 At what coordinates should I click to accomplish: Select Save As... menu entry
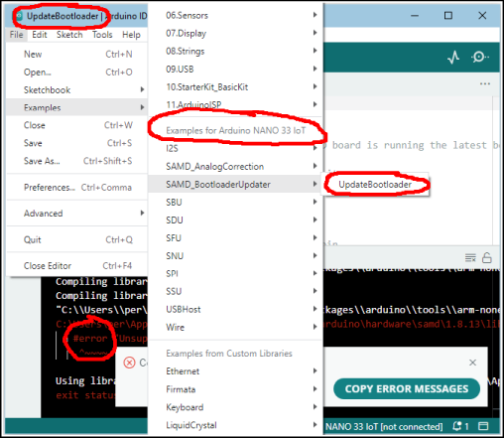click(76, 161)
